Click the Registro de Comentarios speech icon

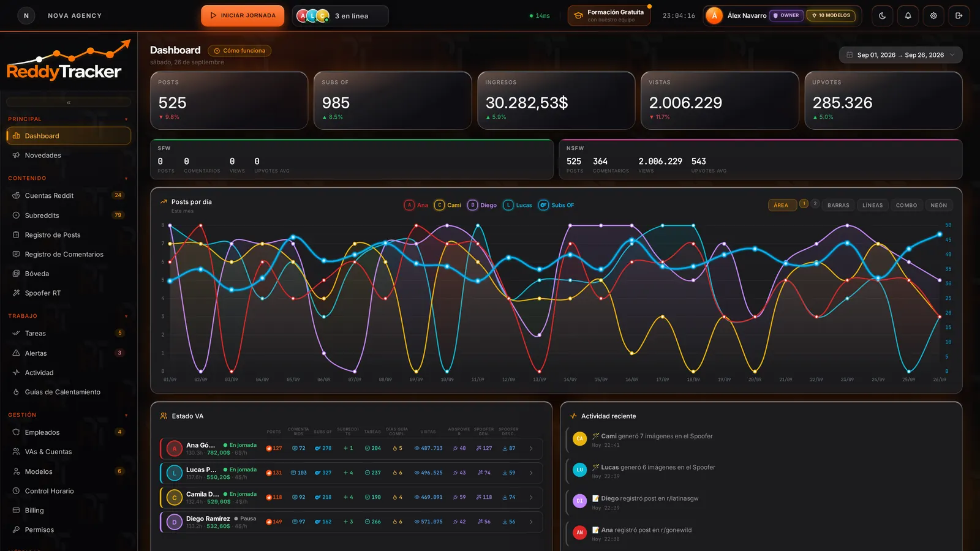point(17,255)
